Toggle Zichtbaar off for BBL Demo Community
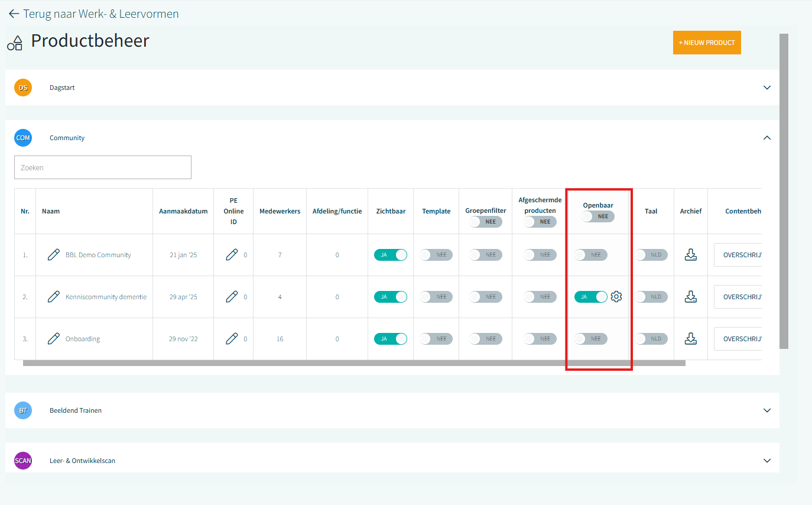 point(391,255)
